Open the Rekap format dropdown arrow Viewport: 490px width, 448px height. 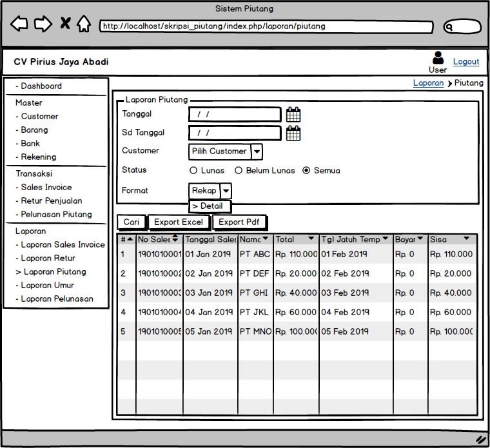pyautogui.click(x=226, y=191)
